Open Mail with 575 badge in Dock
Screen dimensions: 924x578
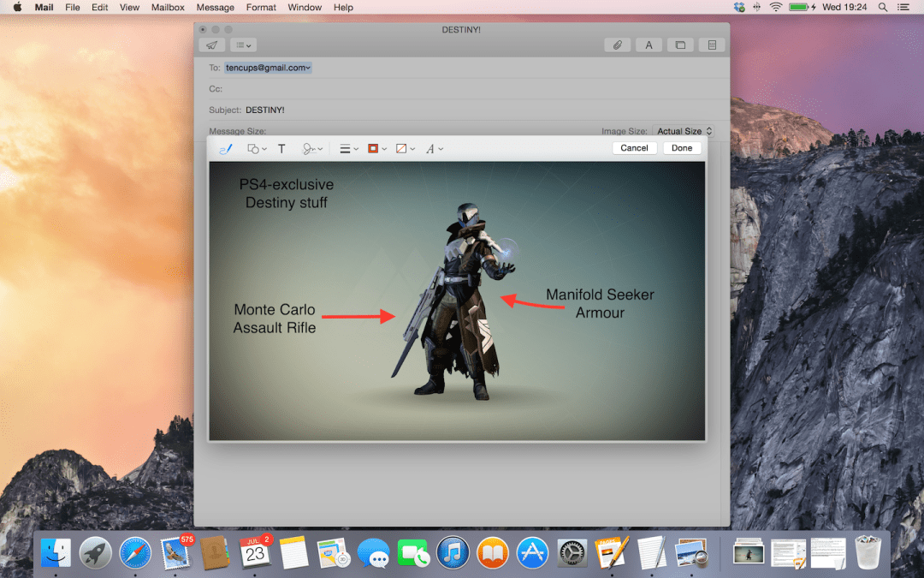(175, 554)
